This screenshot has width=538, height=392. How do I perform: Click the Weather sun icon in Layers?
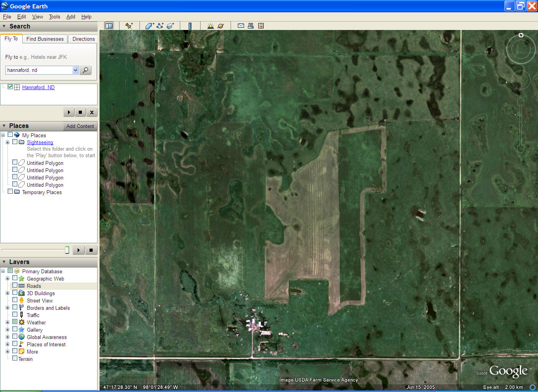coord(22,322)
